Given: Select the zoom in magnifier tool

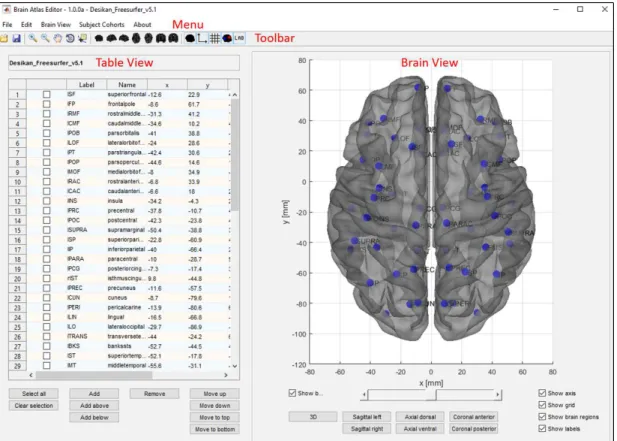Looking at the screenshot, I should click(x=33, y=39).
